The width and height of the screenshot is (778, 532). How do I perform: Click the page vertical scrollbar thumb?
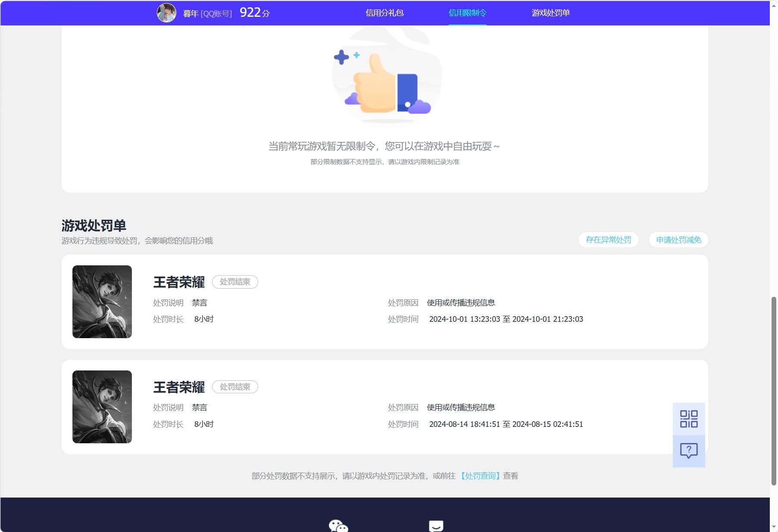click(x=774, y=391)
